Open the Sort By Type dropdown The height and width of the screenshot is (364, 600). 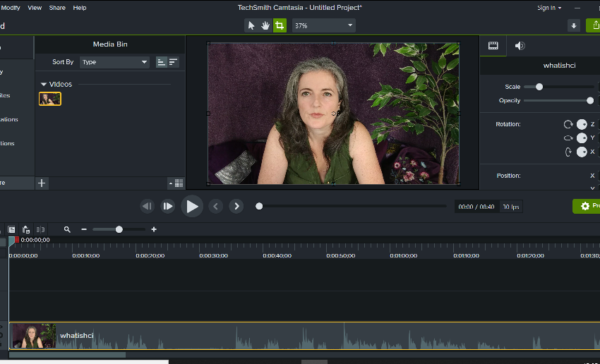114,62
